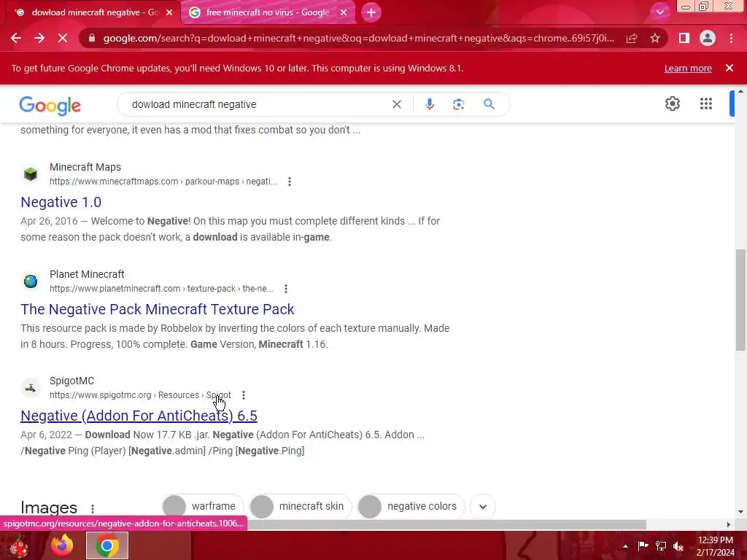Image resolution: width=747 pixels, height=560 pixels.
Task: Click the muted volume tray icon
Action: click(x=678, y=546)
